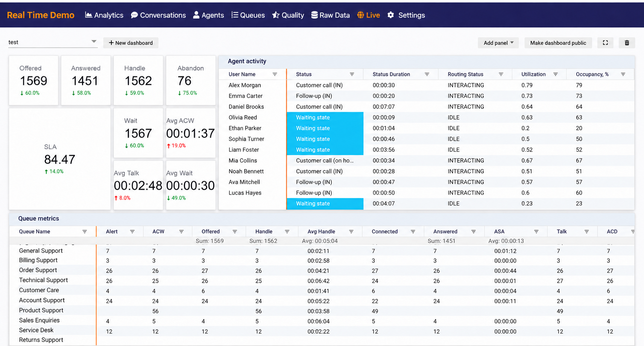Navigate to the Quality tab
The height and width of the screenshot is (346, 644).
point(288,15)
